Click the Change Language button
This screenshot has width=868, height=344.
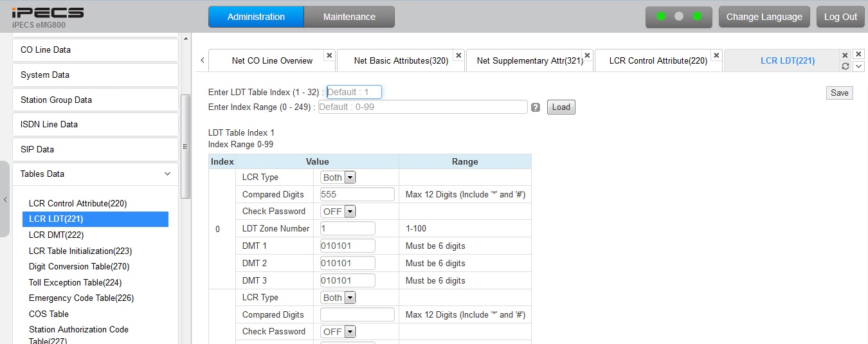point(764,17)
